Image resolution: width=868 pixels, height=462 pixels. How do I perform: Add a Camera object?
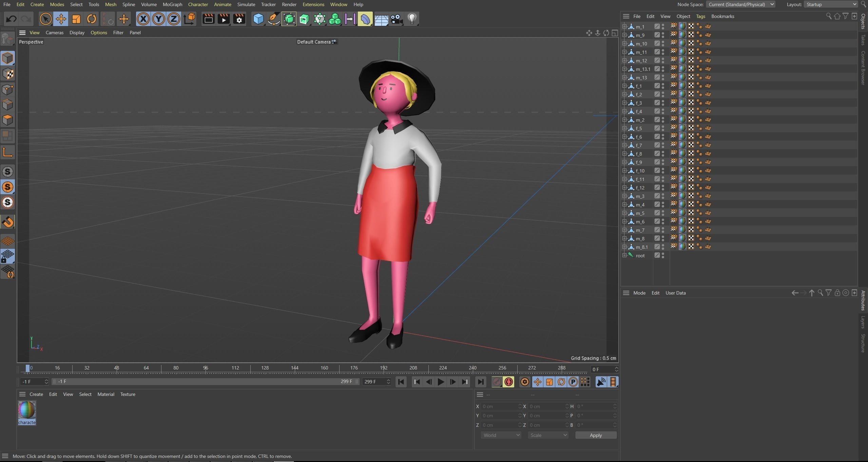(x=397, y=19)
